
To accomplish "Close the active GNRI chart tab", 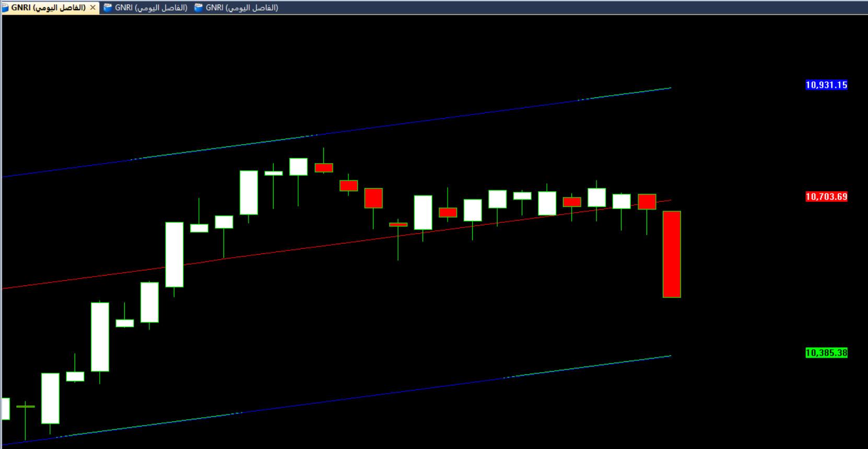I will tap(92, 7).
